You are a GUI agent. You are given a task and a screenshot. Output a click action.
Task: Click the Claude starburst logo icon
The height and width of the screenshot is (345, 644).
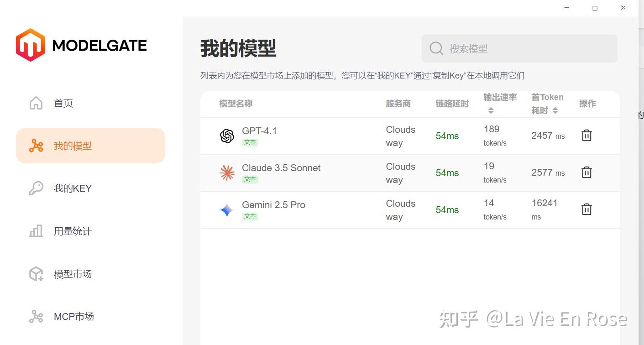(x=227, y=172)
